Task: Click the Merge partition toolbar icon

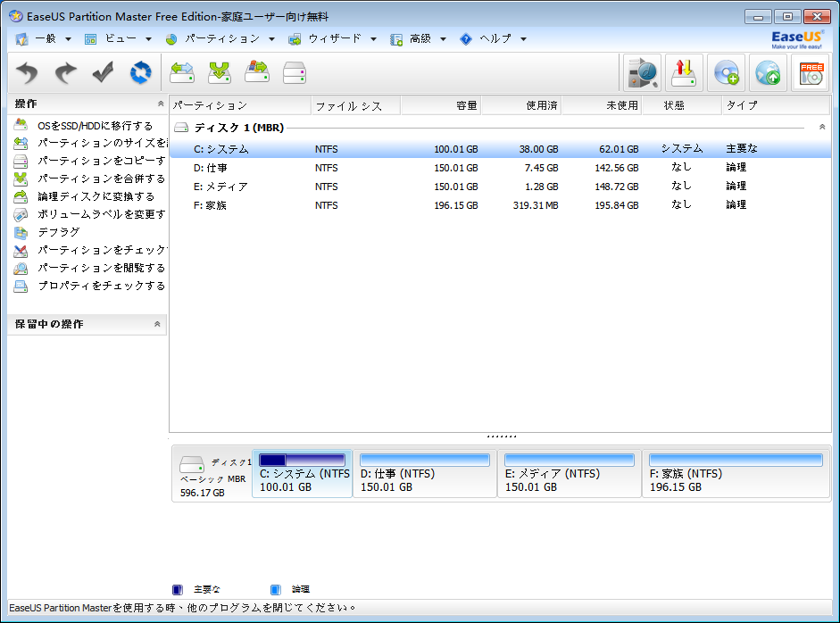Action: 220,72
